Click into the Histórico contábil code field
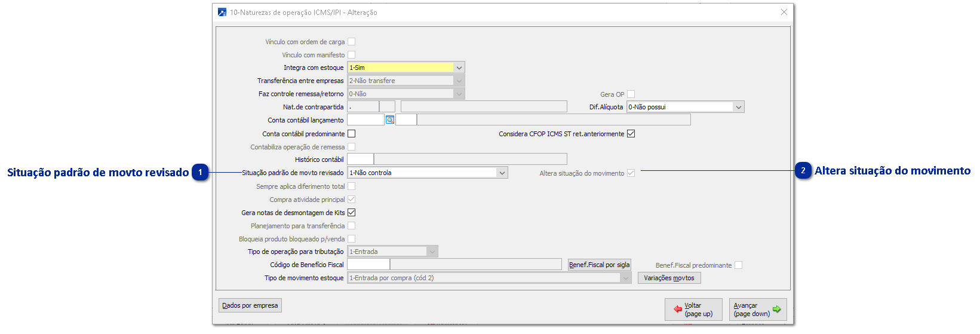 tap(360, 160)
